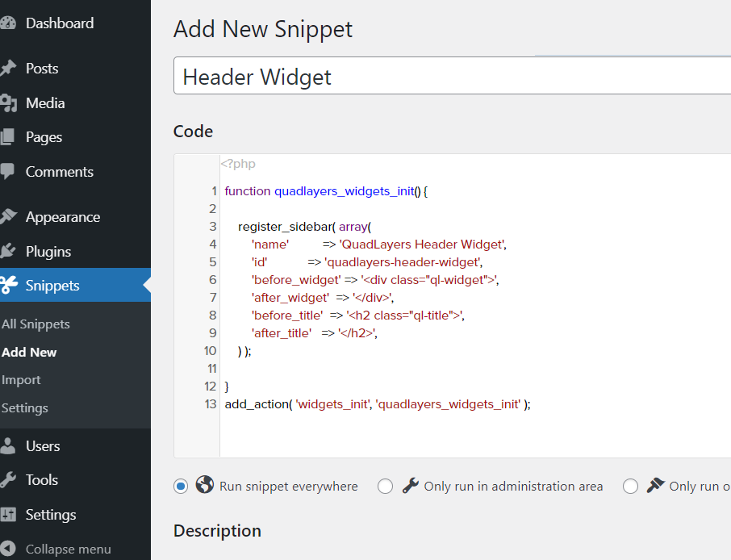Image resolution: width=731 pixels, height=560 pixels.
Task: Click 'after_title' key on line 9
Action: [x=282, y=333]
